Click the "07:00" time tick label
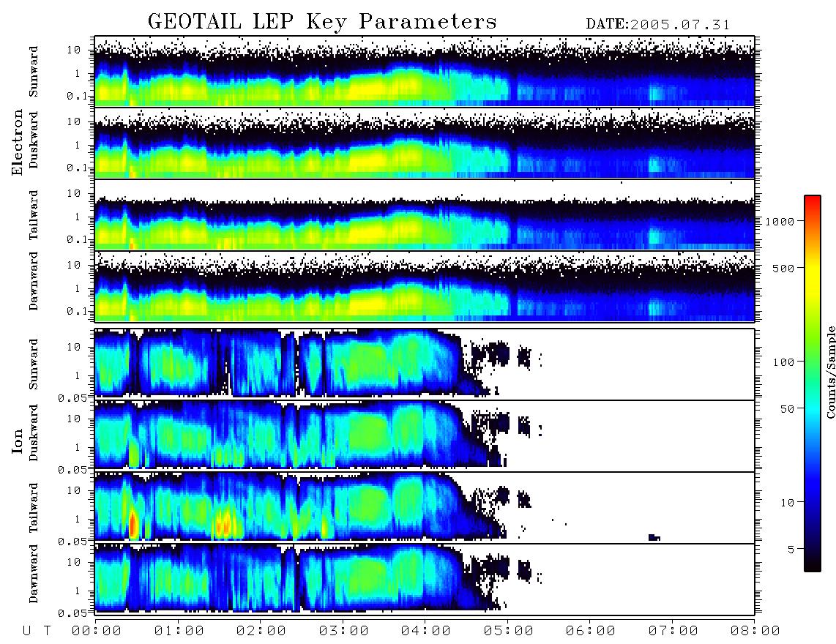Viewport: 836px width, 644px height. point(673,632)
